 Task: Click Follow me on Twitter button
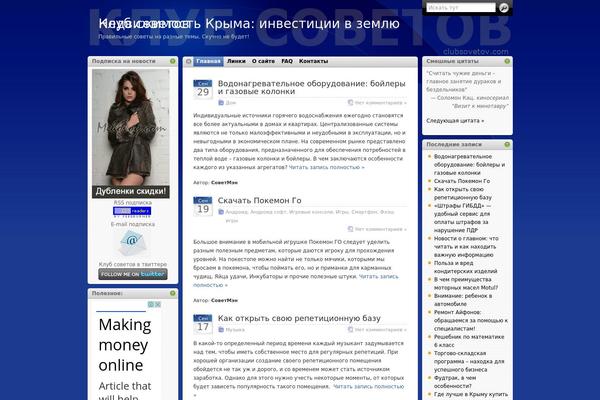pyautogui.click(x=133, y=274)
